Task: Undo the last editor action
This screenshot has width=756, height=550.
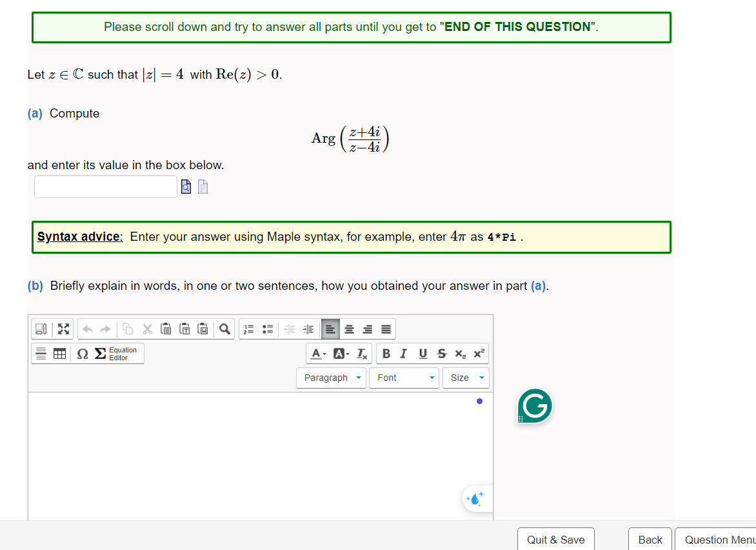Action: coord(87,329)
